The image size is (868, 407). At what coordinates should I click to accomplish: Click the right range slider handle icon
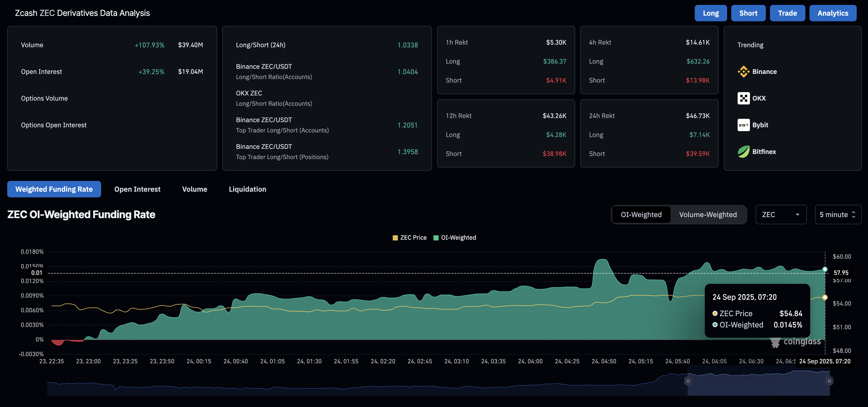tap(829, 381)
